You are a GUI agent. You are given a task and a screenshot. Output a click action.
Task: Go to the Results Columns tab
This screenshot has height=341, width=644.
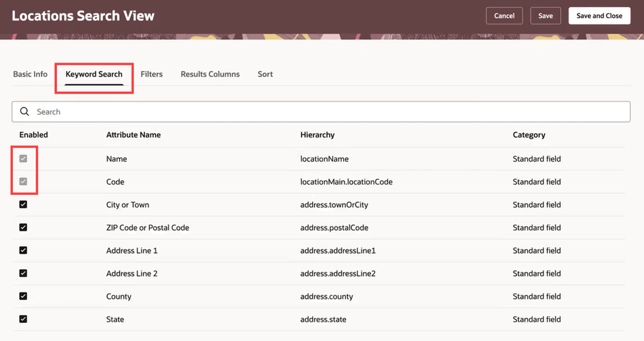point(210,74)
